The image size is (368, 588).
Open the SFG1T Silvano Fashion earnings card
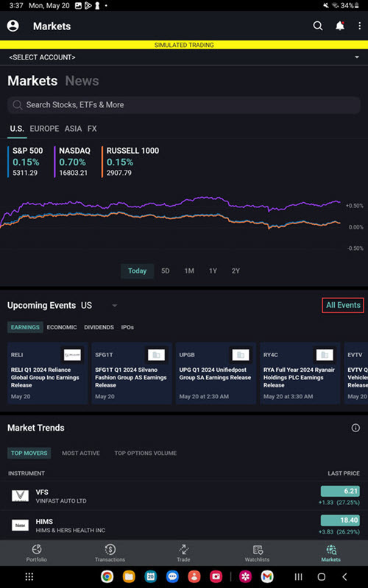132,373
